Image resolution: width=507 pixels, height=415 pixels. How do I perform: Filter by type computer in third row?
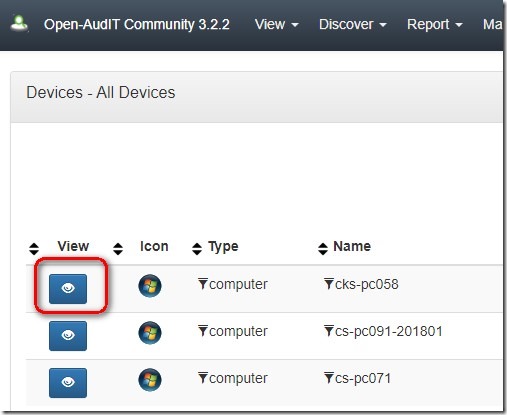pyautogui.click(x=203, y=378)
